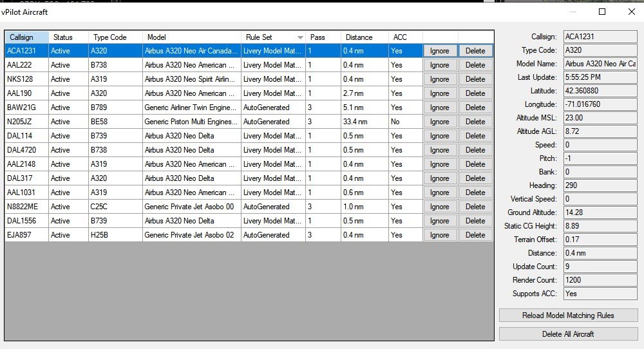Ignore aircraft AAL2148
Screen dimensions: 644x349
pyautogui.click(x=440, y=164)
